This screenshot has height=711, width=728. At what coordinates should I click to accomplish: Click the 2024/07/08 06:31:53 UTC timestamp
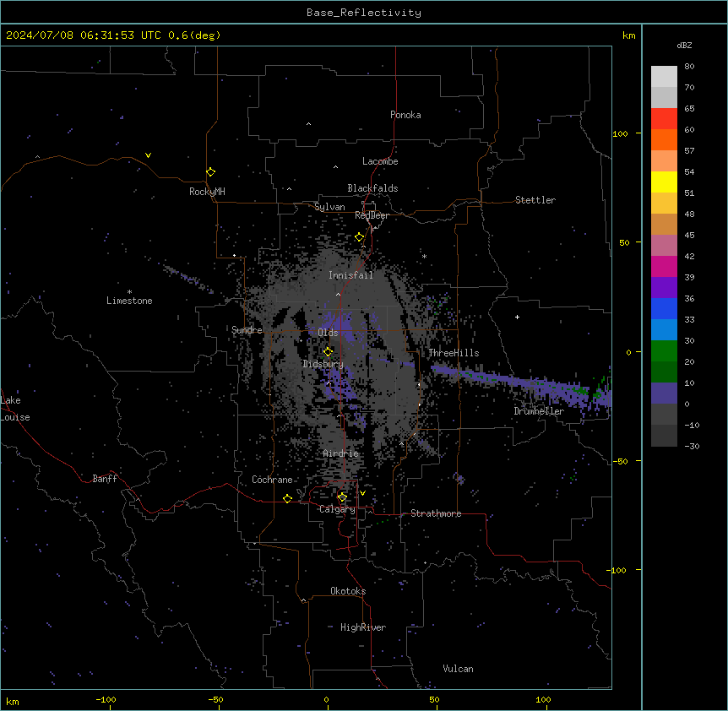coord(83,35)
